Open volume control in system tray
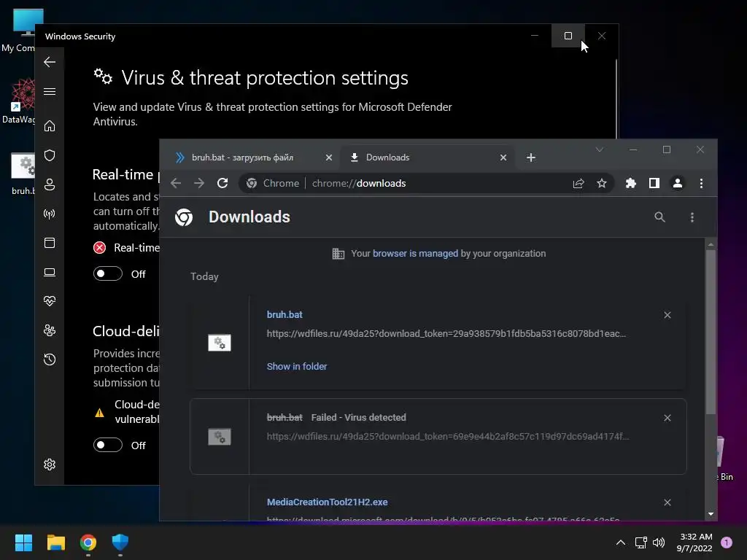This screenshot has width=747, height=560. pyautogui.click(x=659, y=542)
